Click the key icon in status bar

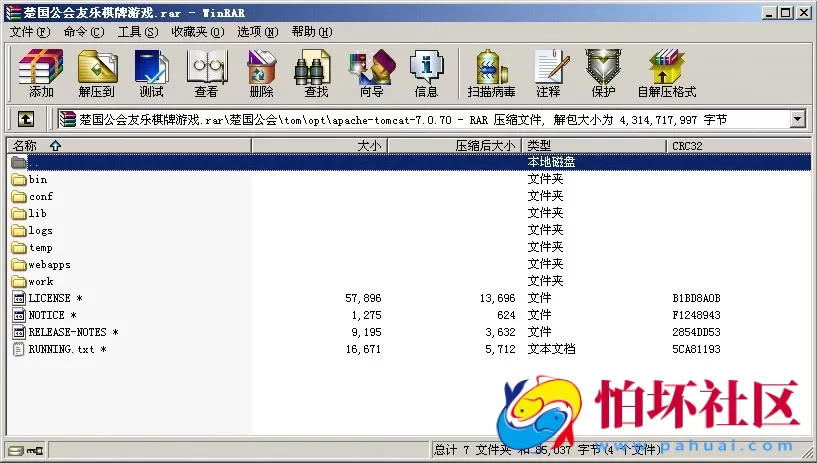coord(35,450)
